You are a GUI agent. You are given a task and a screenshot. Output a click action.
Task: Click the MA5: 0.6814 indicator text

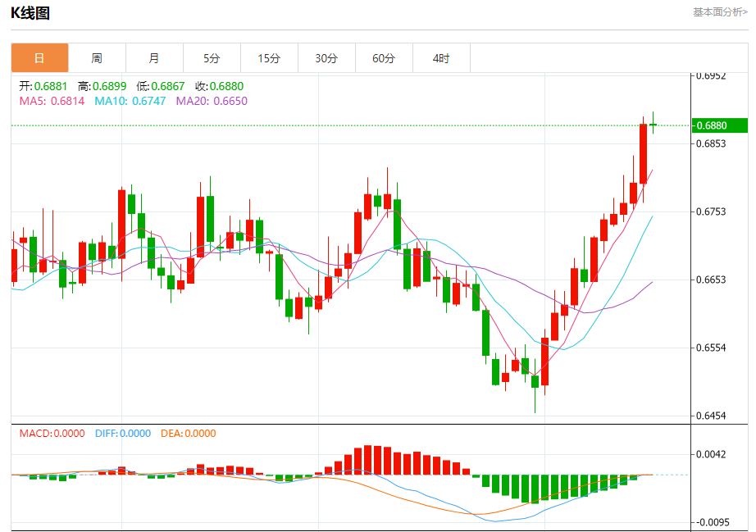(x=52, y=101)
